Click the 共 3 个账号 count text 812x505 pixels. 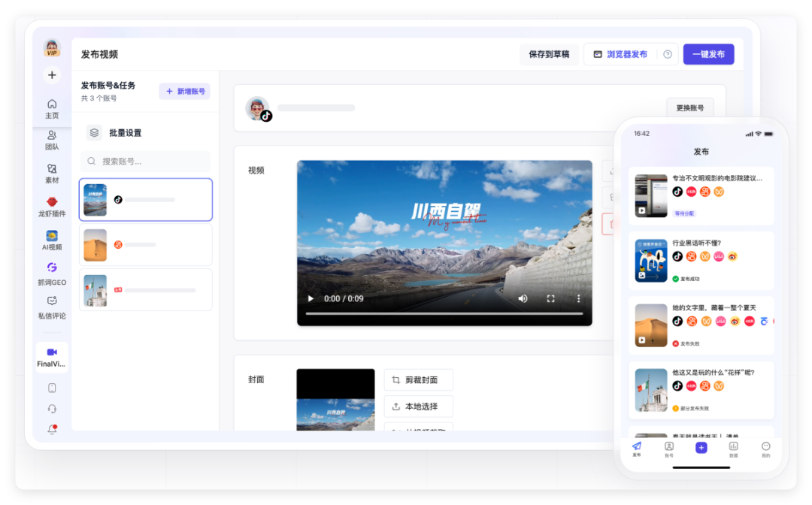pos(99,98)
